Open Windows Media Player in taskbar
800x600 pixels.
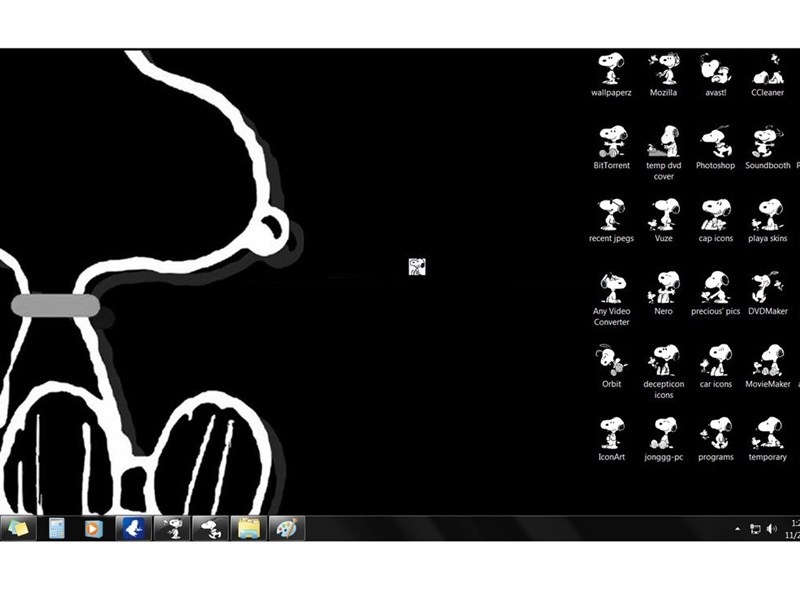94,528
